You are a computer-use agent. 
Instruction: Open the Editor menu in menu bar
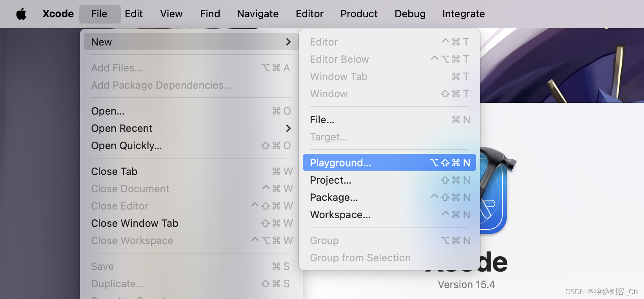pos(309,14)
